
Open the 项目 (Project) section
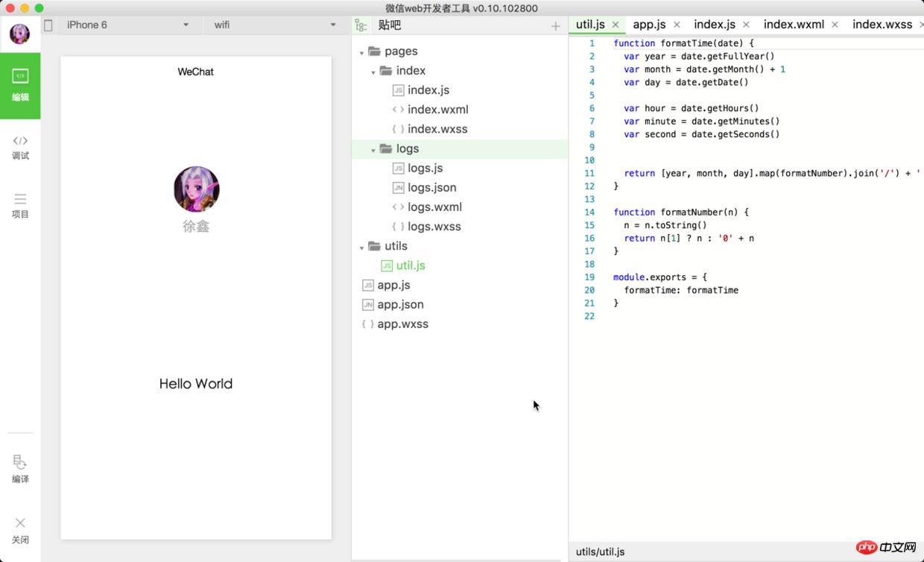coord(20,205)
